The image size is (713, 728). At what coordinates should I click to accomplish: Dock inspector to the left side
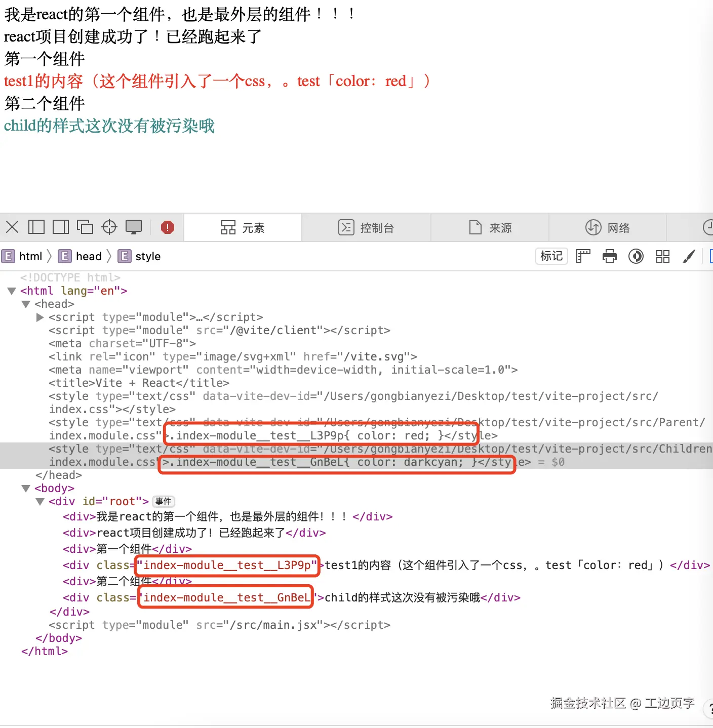(36, 227)
